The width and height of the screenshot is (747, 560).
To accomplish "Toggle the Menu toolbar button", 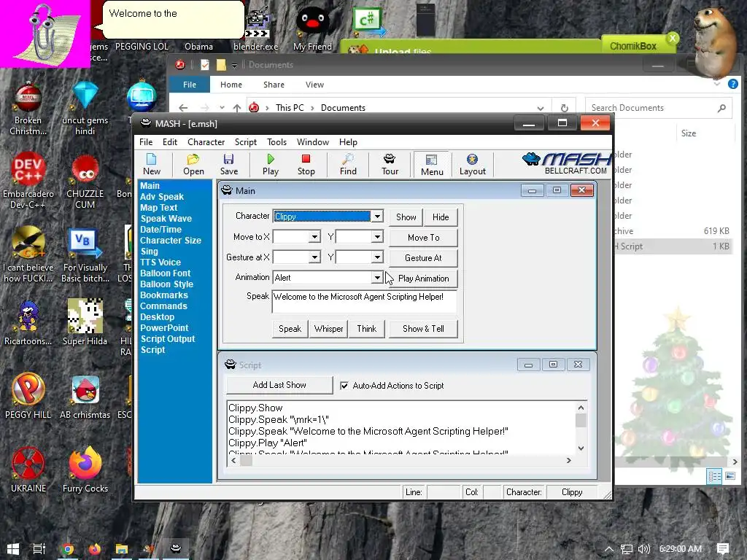I will pos(432,165).
